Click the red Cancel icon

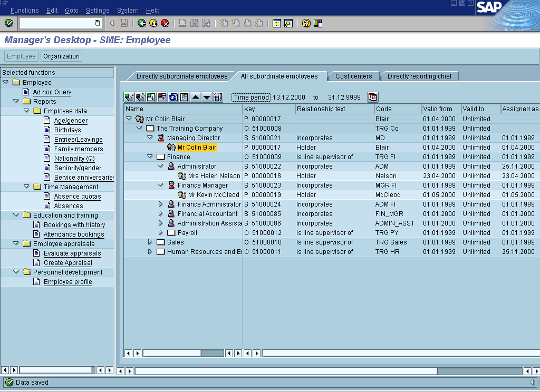point(165,23)
